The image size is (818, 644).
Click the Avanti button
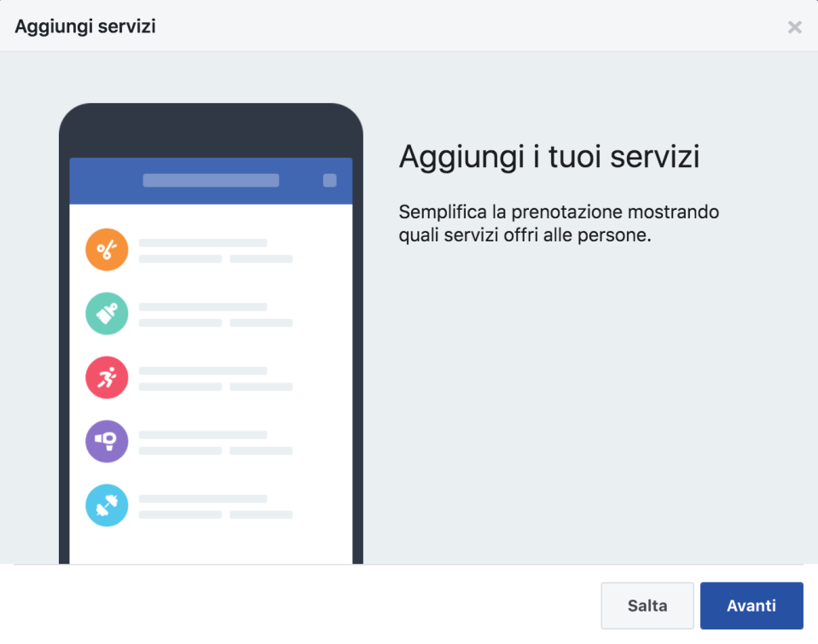(751, 605)
